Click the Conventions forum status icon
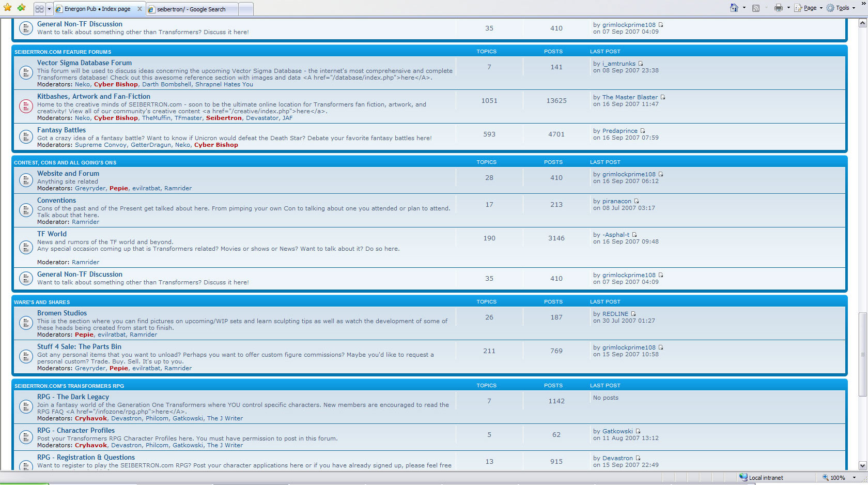The height and width of the screenshot is (485, 868). (x=26, y=210)
